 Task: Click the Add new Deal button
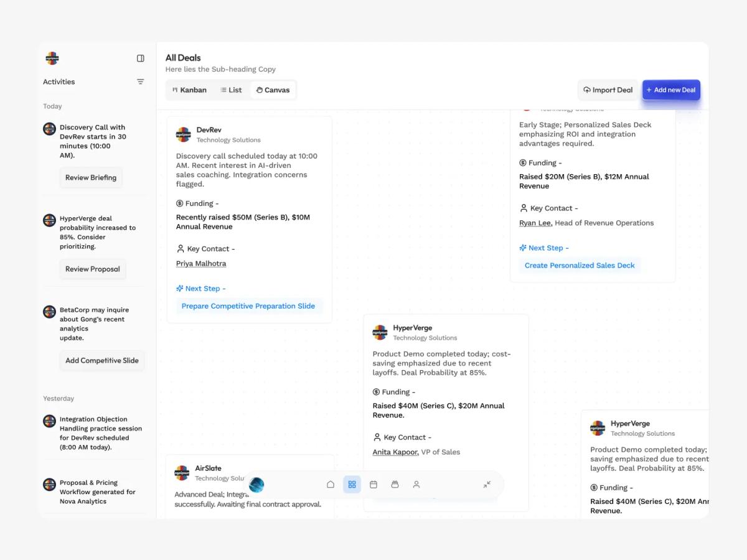tap(671, 90)
